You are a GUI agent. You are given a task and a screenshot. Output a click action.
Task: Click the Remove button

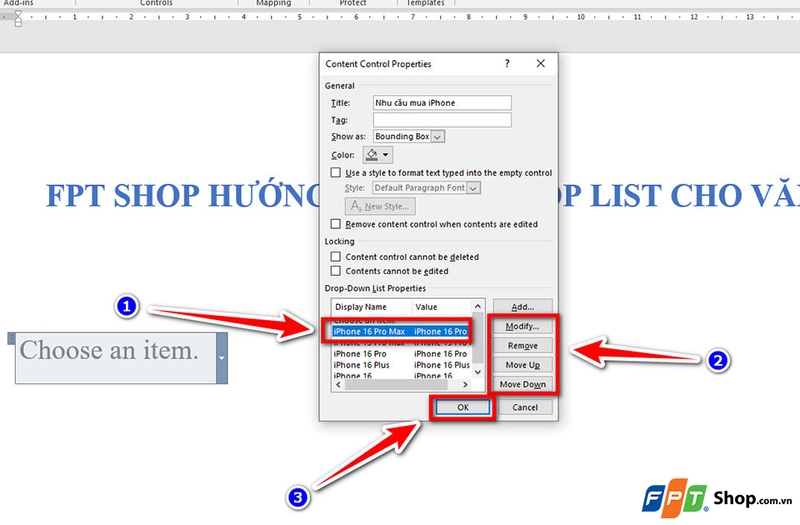[x=522, y=345]
